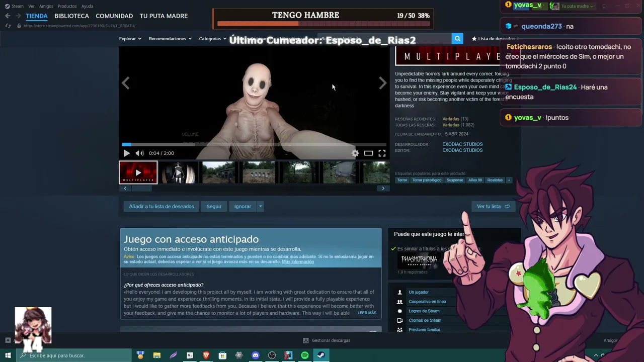Click the Steam forward navigation arrow
The height and width of the screenshot is (362, 644).
(18, 16)
